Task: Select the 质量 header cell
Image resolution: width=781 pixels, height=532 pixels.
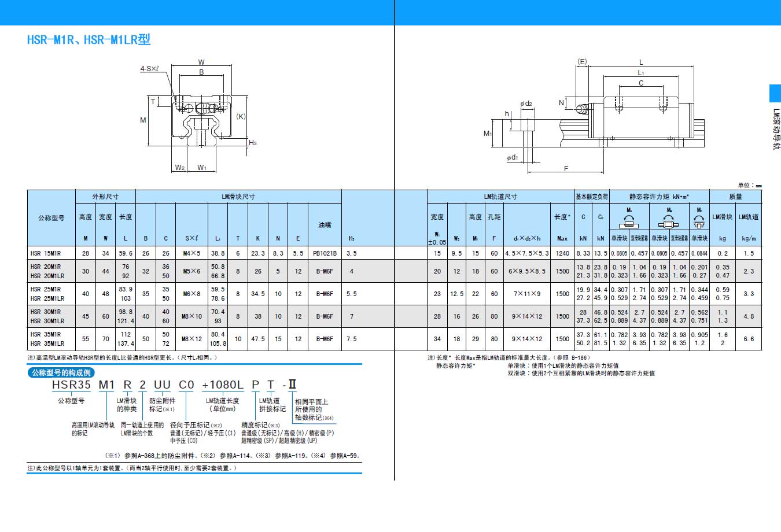Action: coord(735,197)
